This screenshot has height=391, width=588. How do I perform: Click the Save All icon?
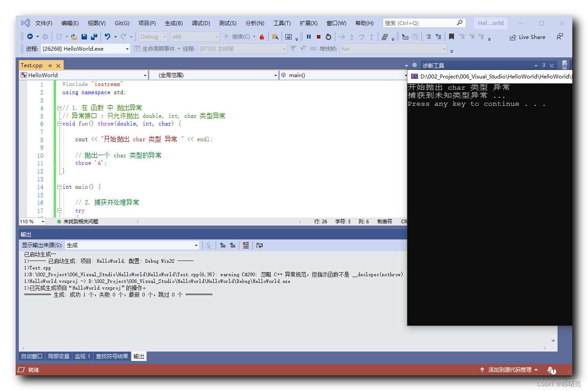coord(94,37)
